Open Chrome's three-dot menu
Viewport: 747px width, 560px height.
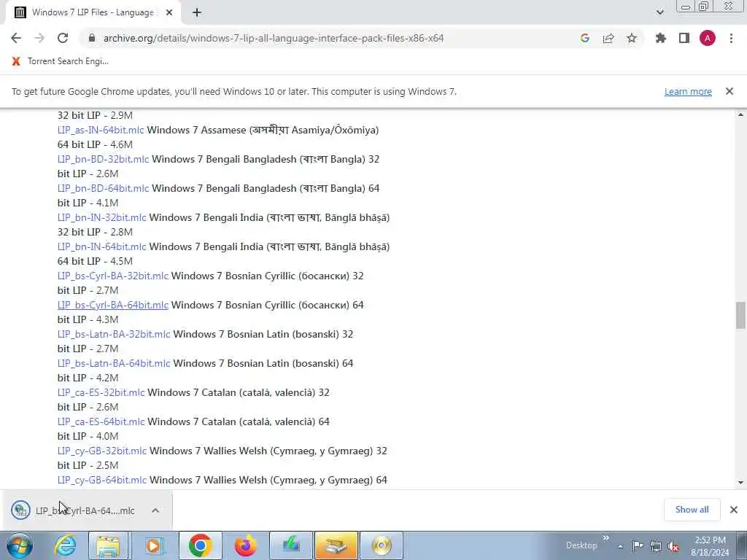pyautogui.click(x=731, y=38)
